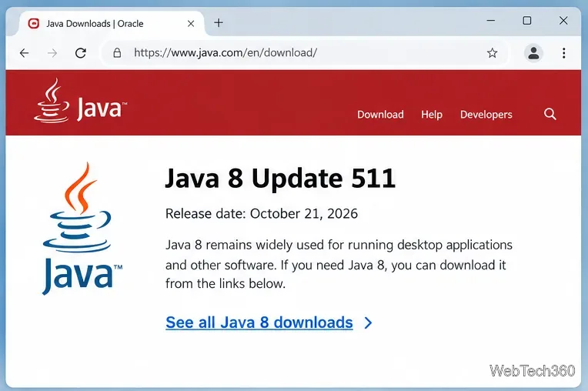Close the browser window
Screen dimensions: 588x391
click(x=563, y=21)
